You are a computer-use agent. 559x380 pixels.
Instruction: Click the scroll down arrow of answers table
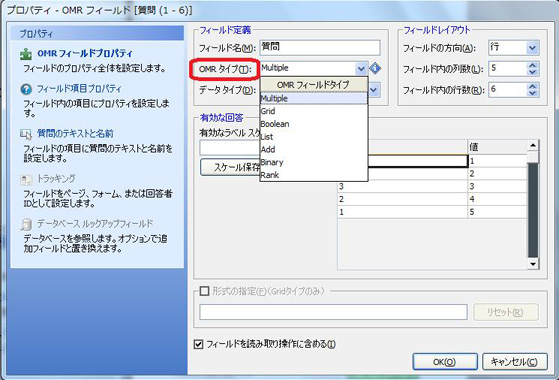[x=533, y=264]
